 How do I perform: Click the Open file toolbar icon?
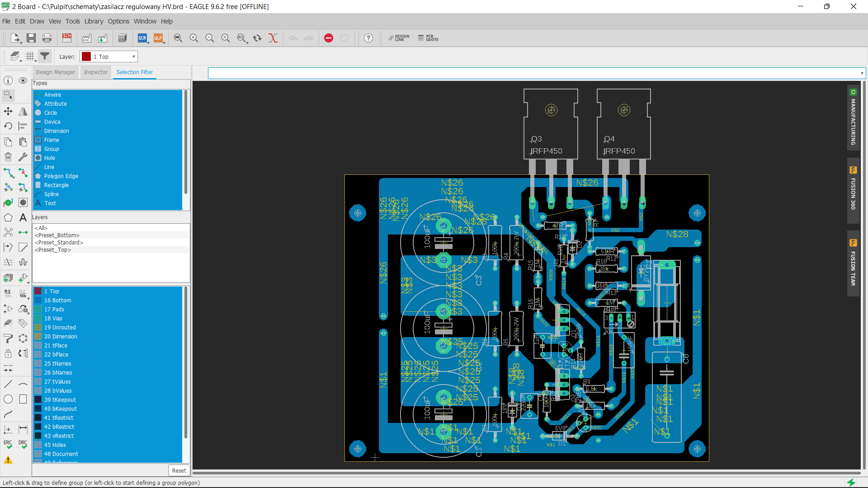point(15,38)
